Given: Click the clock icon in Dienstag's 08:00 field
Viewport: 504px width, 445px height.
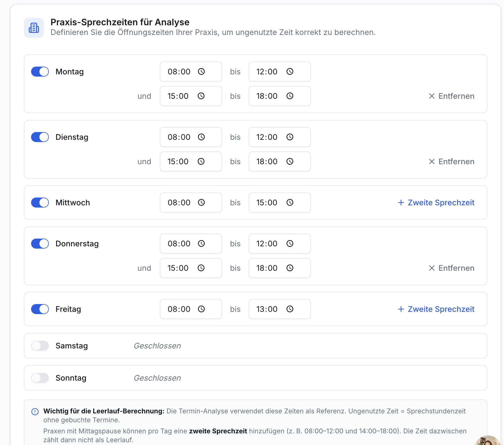Looking at the screenshot, I should 201,137.
